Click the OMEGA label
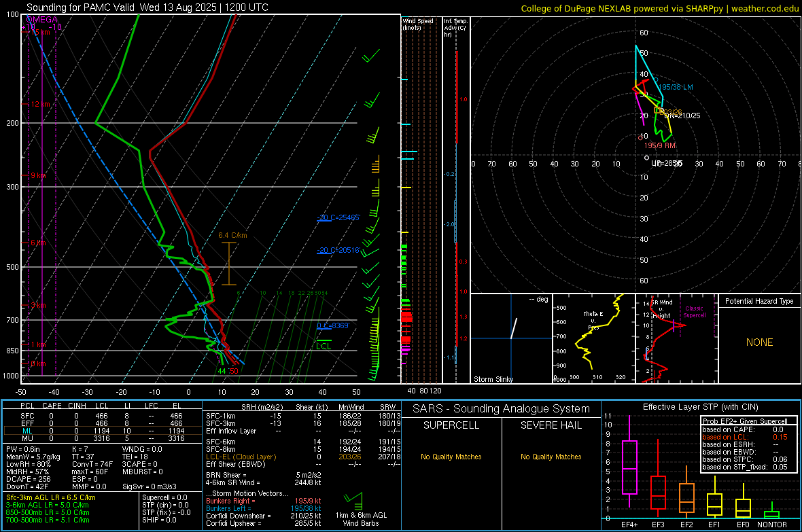Viewport: 802px width, 532px height. tap(42, 20)
